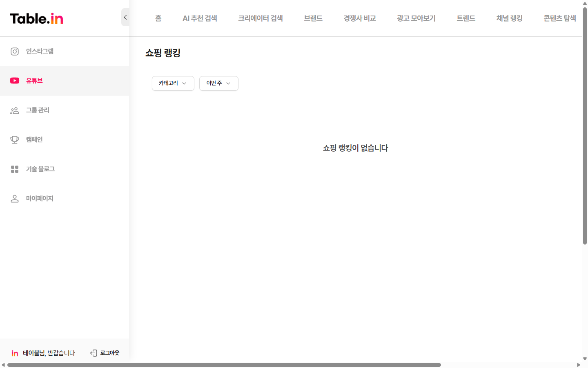Go to AI 추천 검색
This screenshot has height=368, width=588.
coord(200,18)
